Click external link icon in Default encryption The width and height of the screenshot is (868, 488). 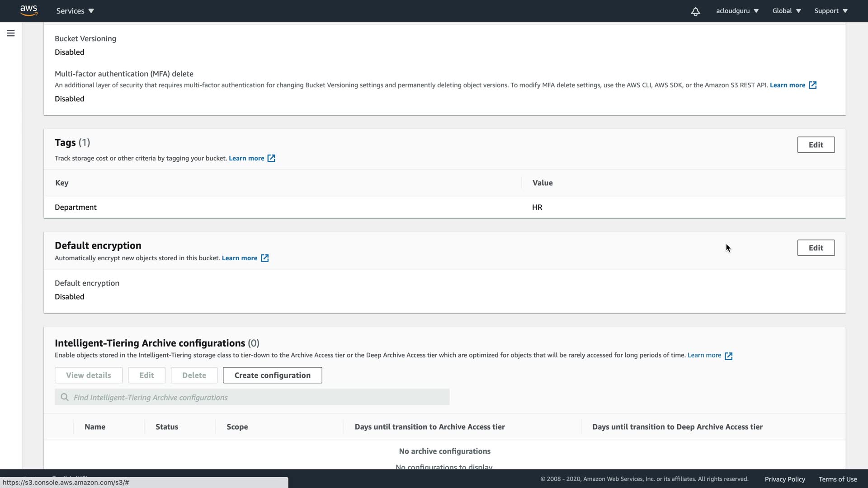pyautogui.click(x=264, y=258)
